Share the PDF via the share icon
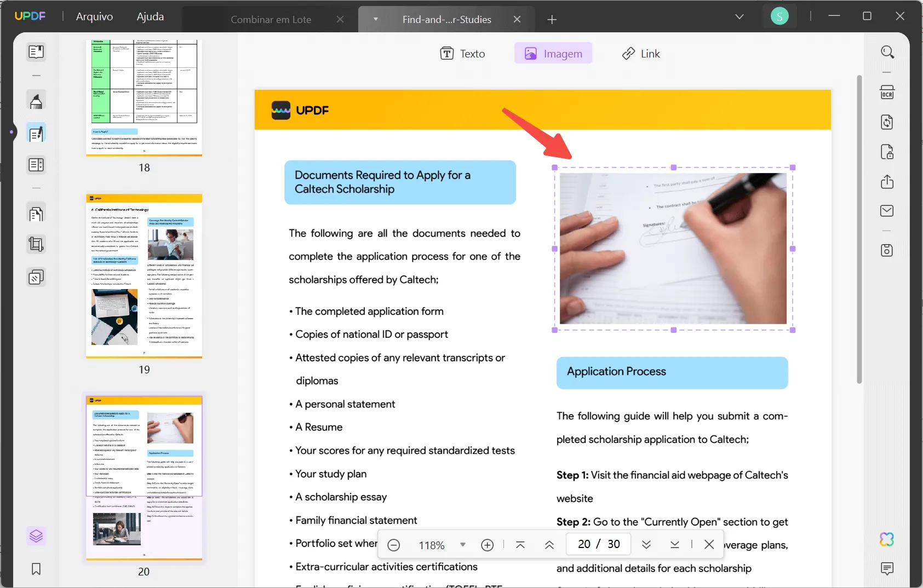 pos(888,182)
